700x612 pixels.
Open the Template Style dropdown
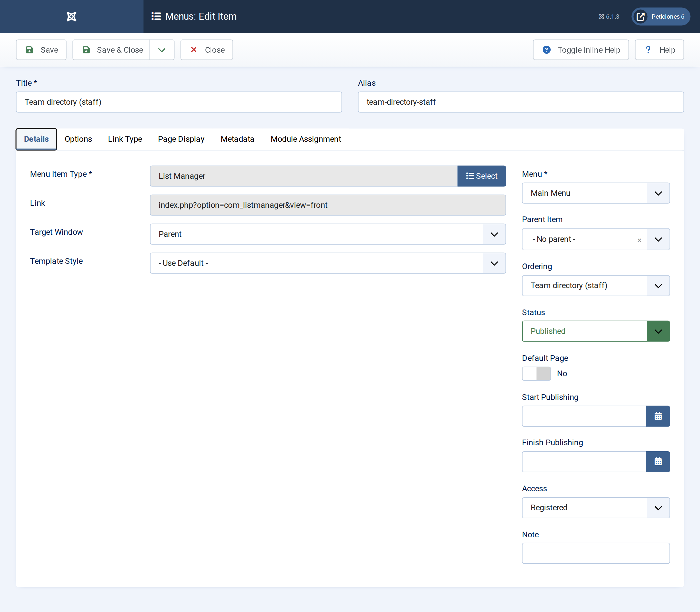click(x=328, y=263)
